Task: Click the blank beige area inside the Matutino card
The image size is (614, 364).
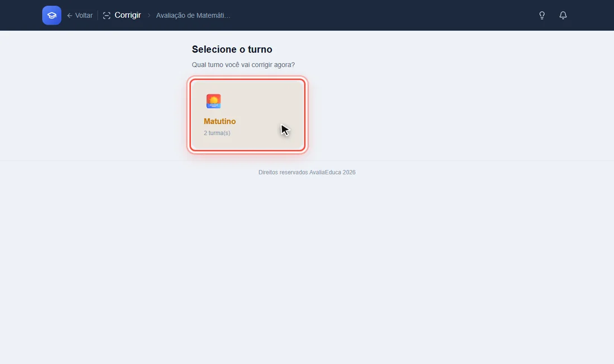Action: click(x=262, y=101)
